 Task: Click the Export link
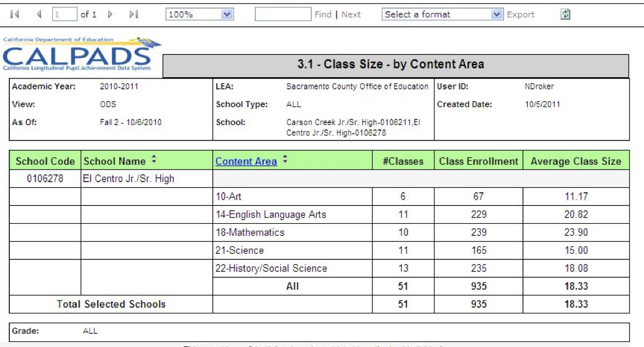pyautogui.click(x=520, y=14)
